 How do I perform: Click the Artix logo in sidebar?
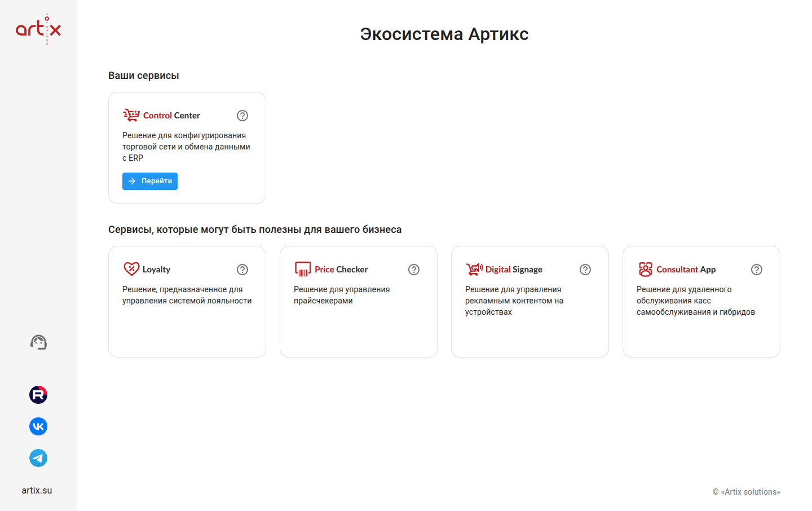click(x=38, y=29)
